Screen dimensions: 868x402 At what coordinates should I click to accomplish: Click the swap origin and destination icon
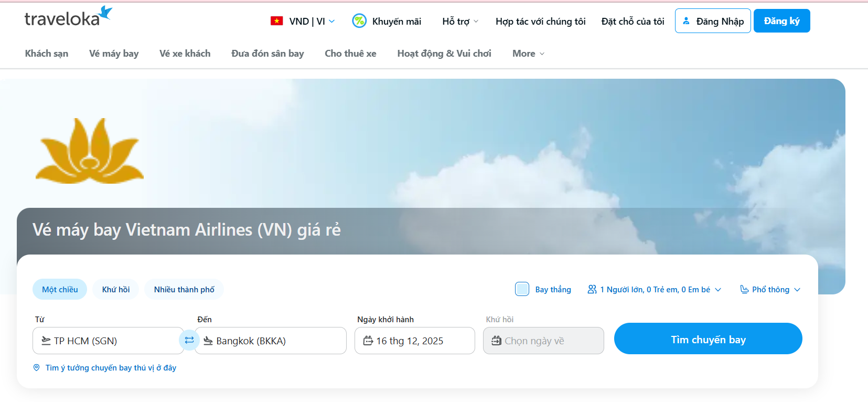(189, 340)
